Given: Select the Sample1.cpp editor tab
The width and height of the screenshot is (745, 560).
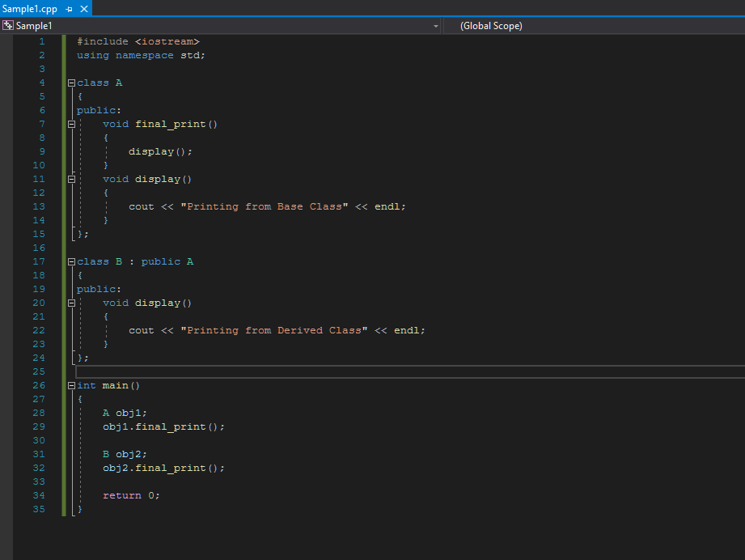Looking at the screenshot, I should tap(29, 9).
